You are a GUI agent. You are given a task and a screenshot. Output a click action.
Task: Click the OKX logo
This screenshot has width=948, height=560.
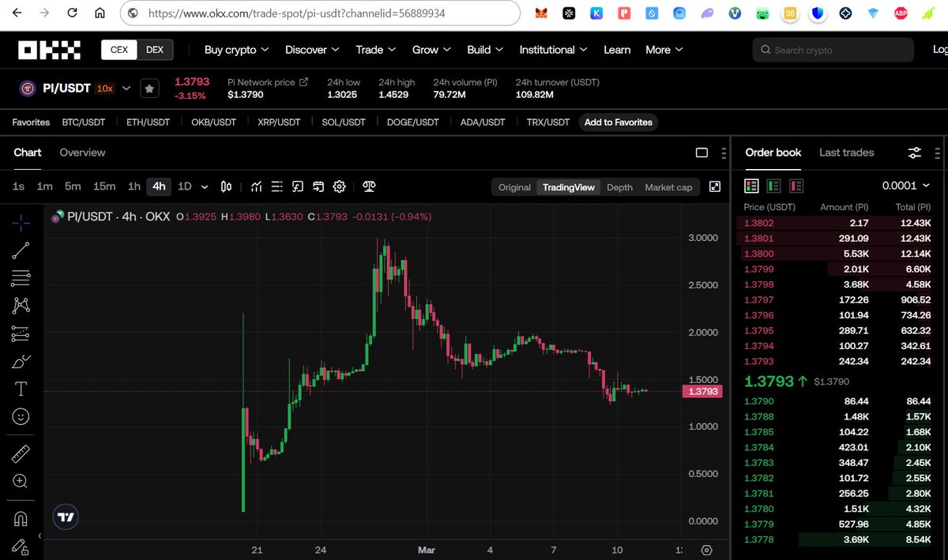(x=50, y=50)
